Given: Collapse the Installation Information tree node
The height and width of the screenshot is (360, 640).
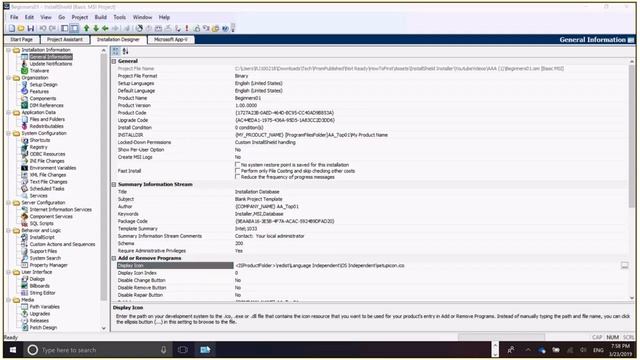Looking at the screenshot, I should [x=9, y=50].
